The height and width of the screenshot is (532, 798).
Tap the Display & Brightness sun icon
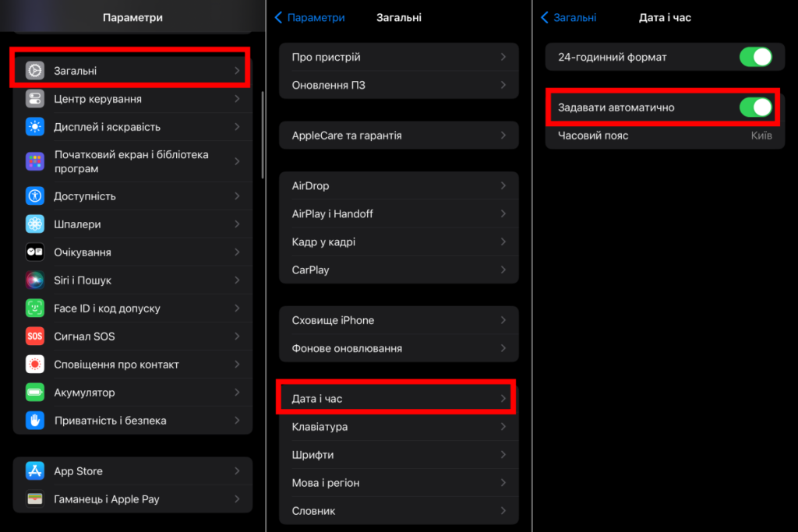35,127
